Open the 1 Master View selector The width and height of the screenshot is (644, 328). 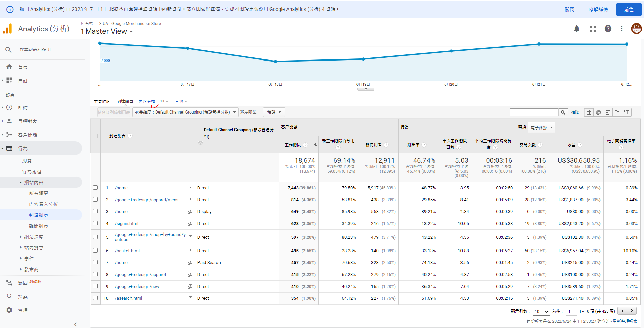(x=107, y=31)
